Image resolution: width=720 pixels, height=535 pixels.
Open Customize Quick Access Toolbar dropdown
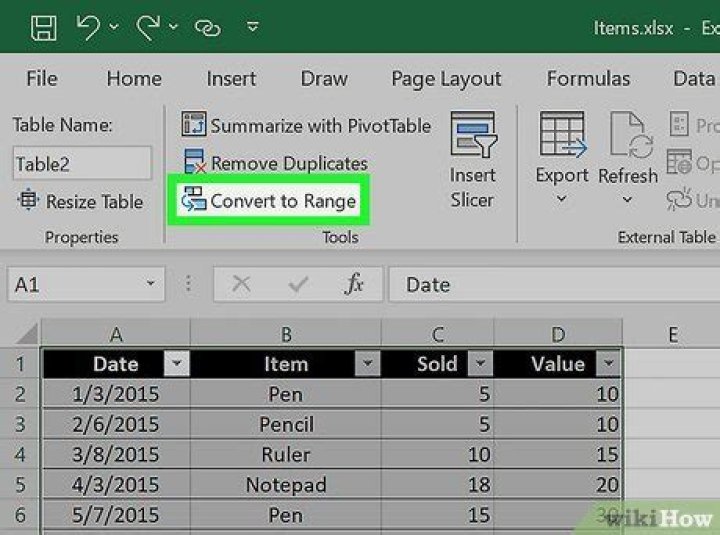tap(252, 27)
